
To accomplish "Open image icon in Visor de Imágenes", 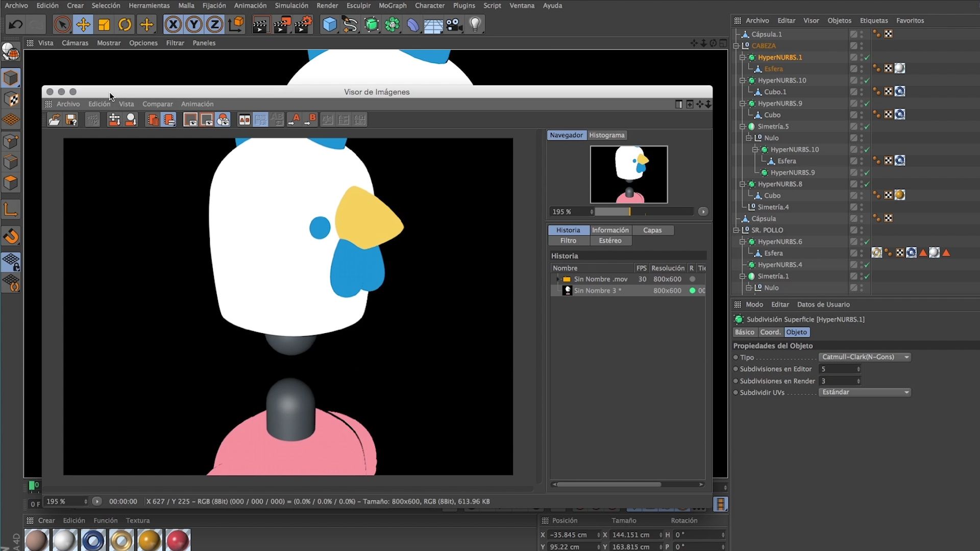I will 54,120.
